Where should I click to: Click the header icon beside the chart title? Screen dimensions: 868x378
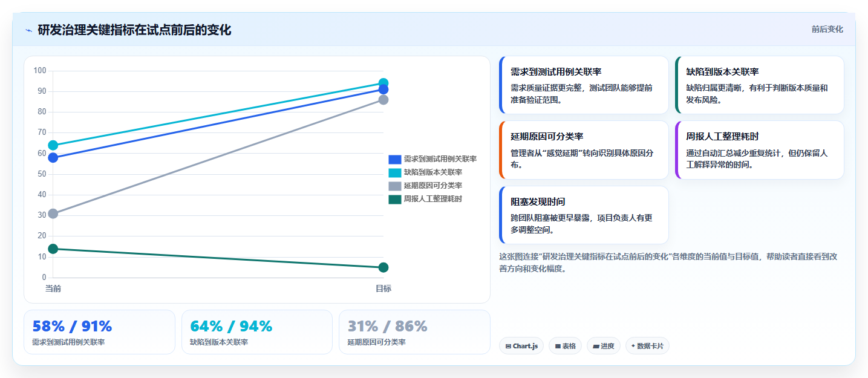pyautogui.click(x=28, y=30)
